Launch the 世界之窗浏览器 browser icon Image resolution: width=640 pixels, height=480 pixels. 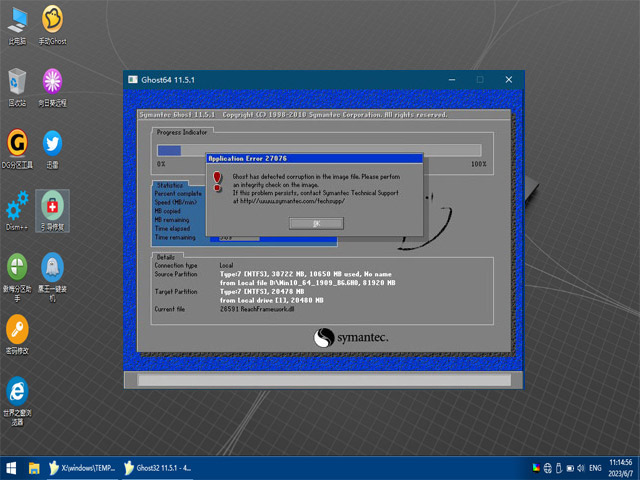point(17,402)
